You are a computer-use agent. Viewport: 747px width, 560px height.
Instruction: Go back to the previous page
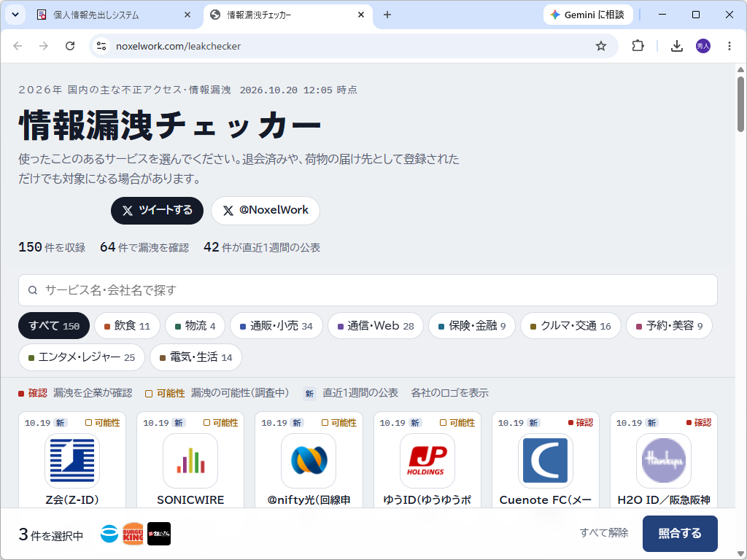(x=18, y=46)
